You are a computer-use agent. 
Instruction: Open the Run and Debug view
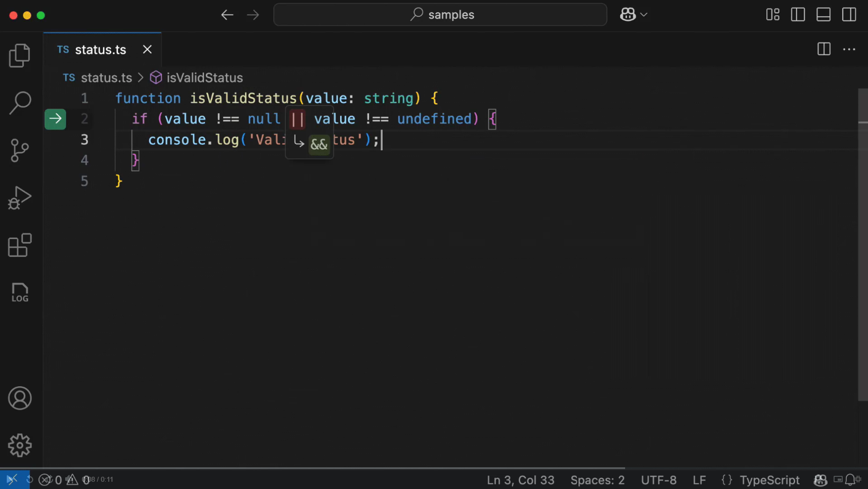click(x=19, y=198)
